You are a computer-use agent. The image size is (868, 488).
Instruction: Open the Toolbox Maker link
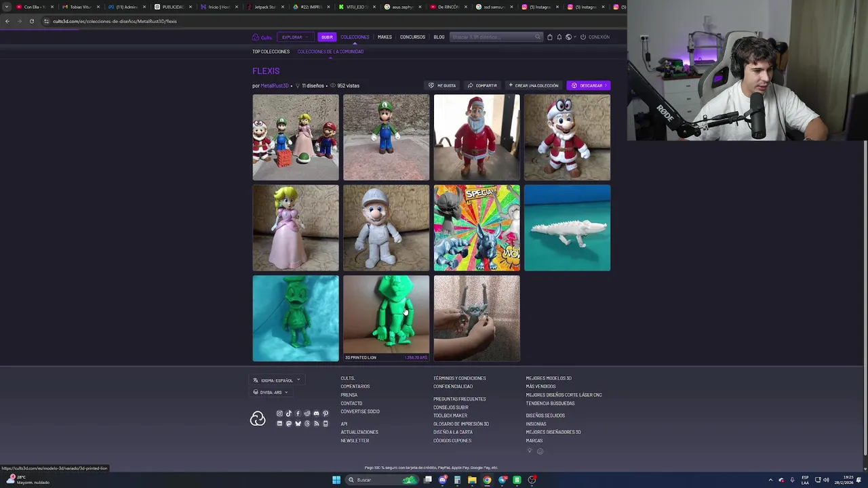pos(450,415)
